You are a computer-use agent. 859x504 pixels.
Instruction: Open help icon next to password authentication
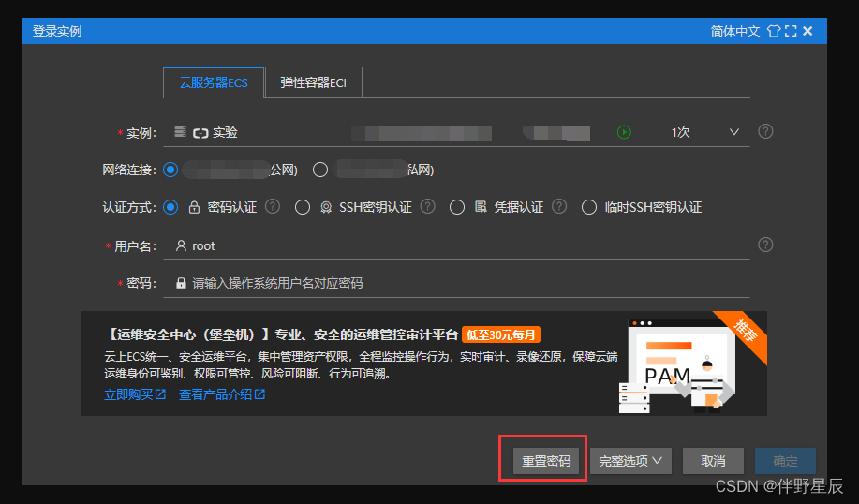pos(273,206)
